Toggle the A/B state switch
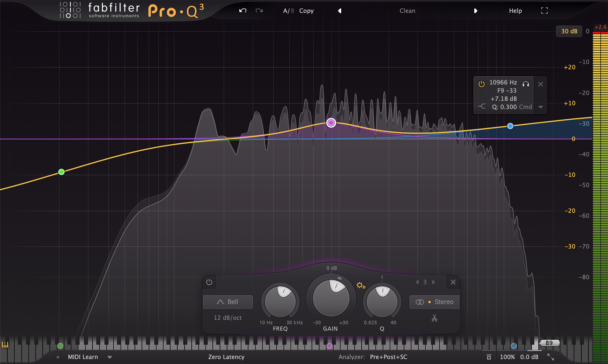The height and width of the screenshot is (364, 608). click(288, 11)
